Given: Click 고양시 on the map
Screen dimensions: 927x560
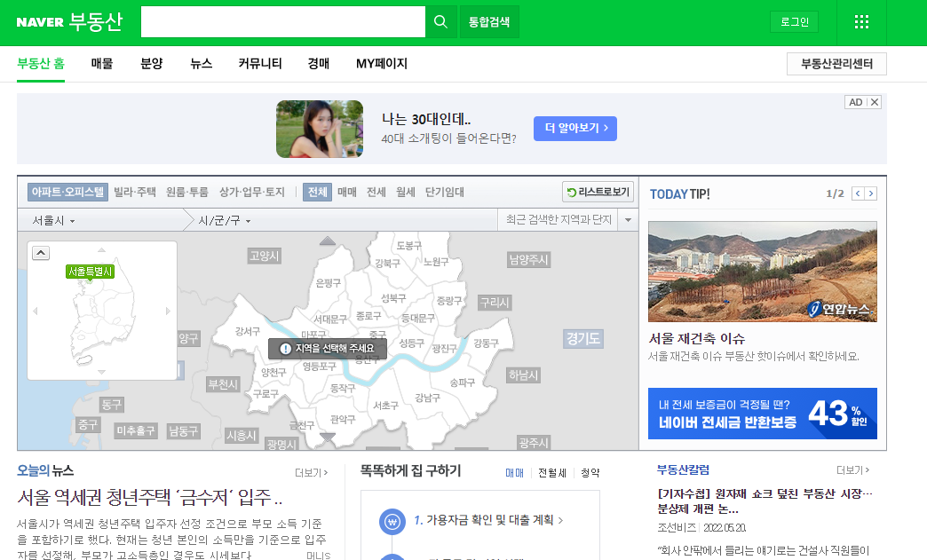Looking at the screenshot, I should tap(265, 256).
